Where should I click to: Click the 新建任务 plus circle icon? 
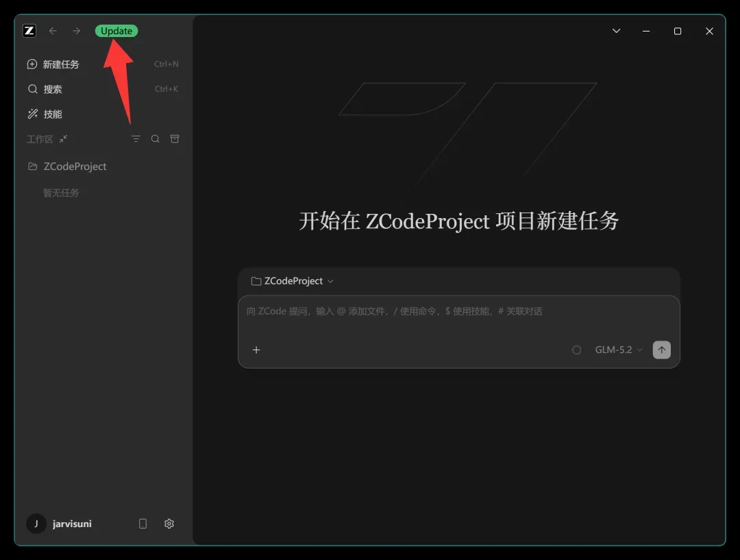pyautogui.click(x=32, y=64)
